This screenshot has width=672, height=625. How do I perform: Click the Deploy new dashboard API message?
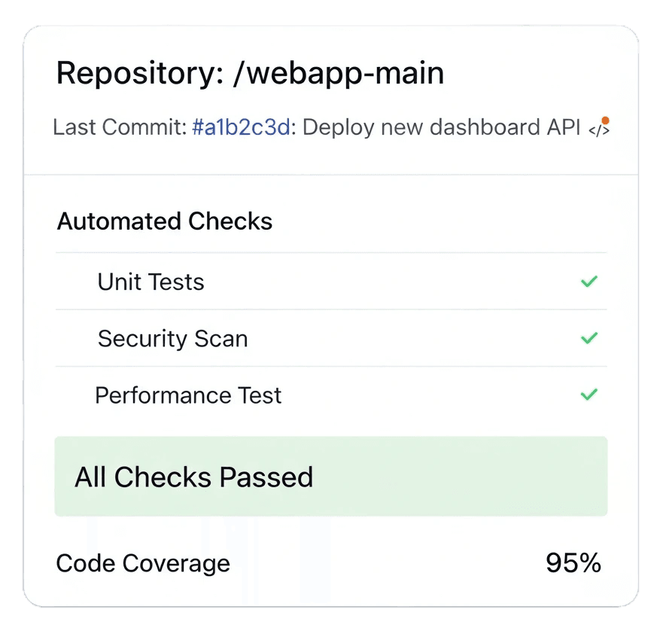(x=442, y=127)
